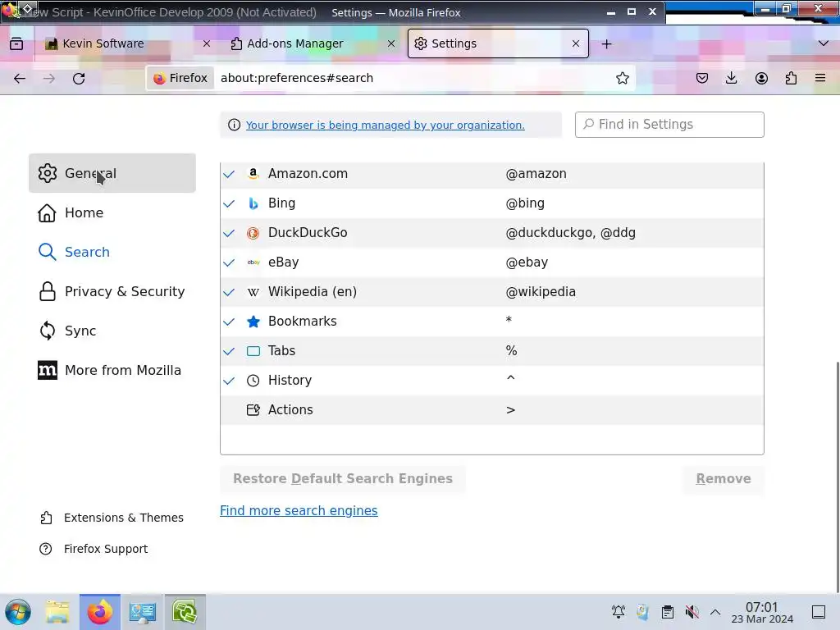
Task: Open the Home settings category
Action: (x=112, y=212)
